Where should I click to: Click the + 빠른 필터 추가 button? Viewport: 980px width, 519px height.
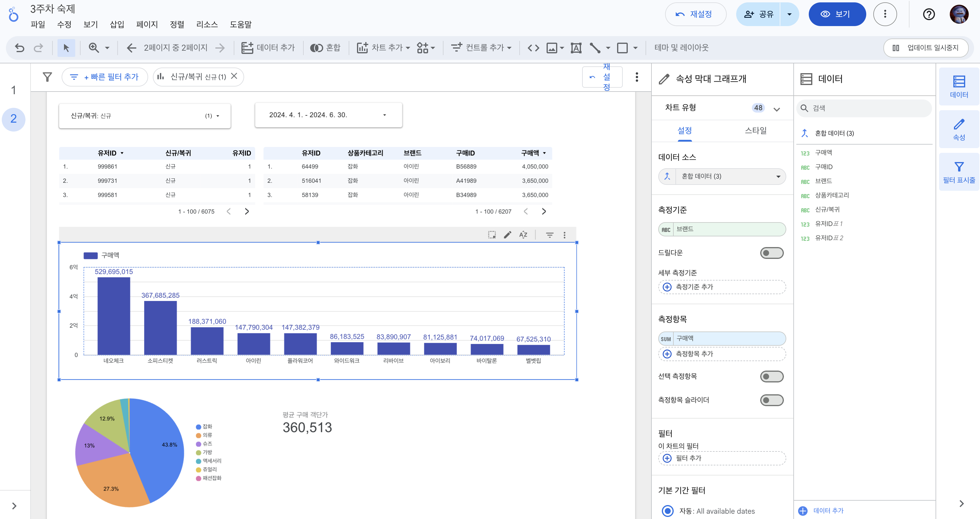click(x=105, y=77)
